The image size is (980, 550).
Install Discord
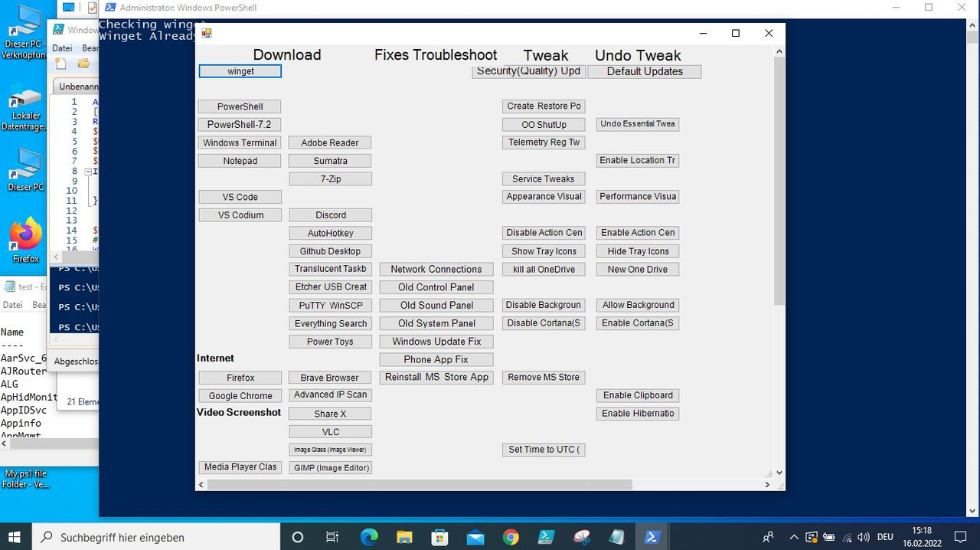coord(330,215)
